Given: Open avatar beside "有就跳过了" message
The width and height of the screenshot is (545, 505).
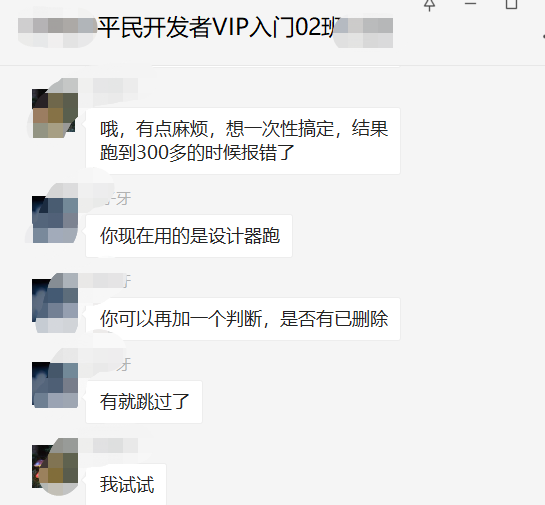Looking at the screenshot, I should tap(55, 384).
